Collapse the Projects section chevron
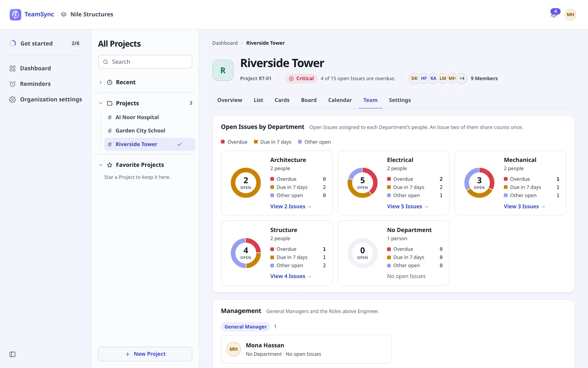Viewport: 588px width, 368px height. (101, 103)
